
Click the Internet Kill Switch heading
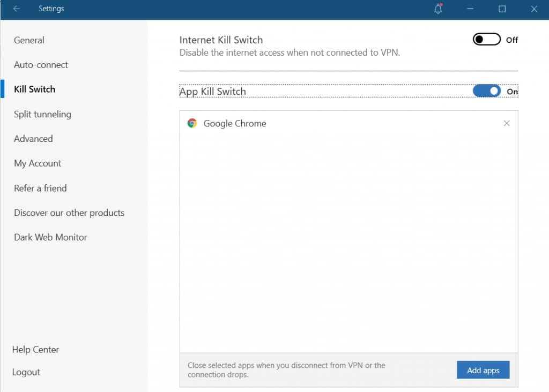pos(221,40)
